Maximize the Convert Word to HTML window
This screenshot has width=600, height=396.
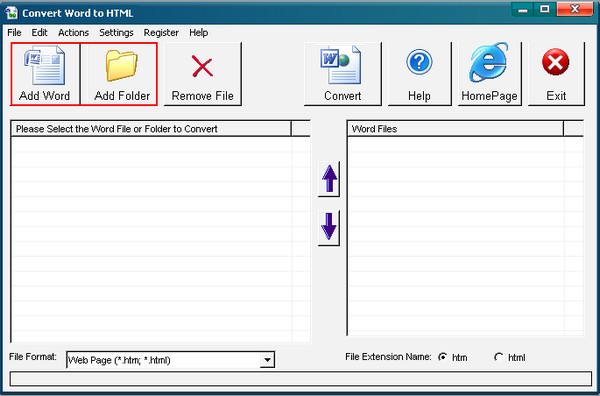pos(545,10)
